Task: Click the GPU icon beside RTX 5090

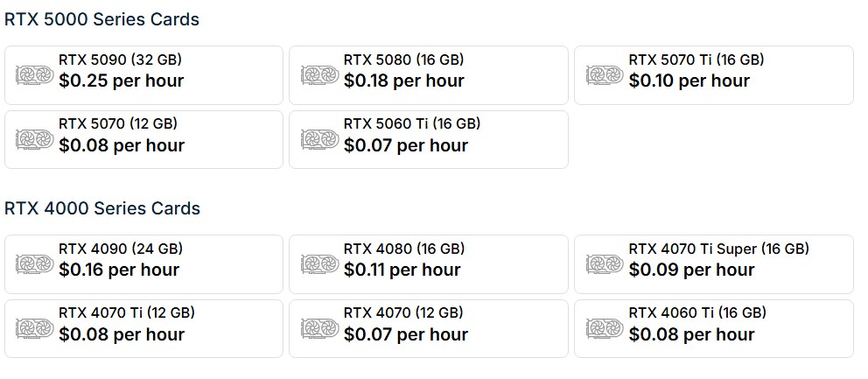Action: point(35,75)
